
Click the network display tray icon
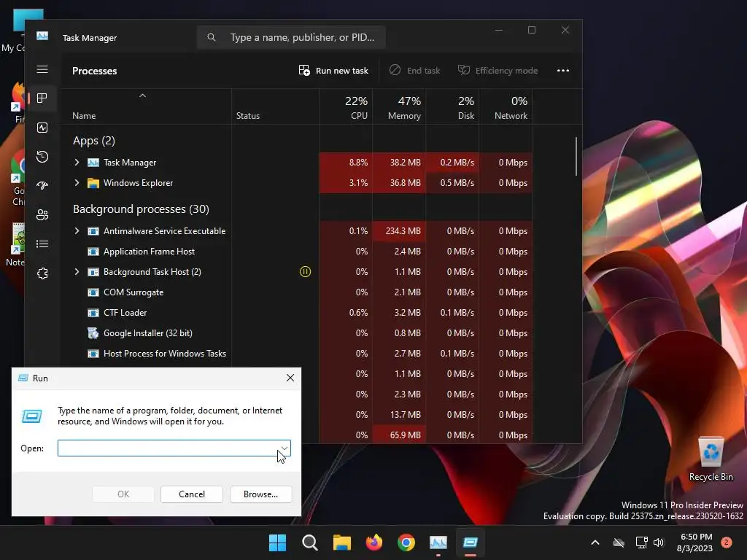pyautogui.click(x=641, y=542)
